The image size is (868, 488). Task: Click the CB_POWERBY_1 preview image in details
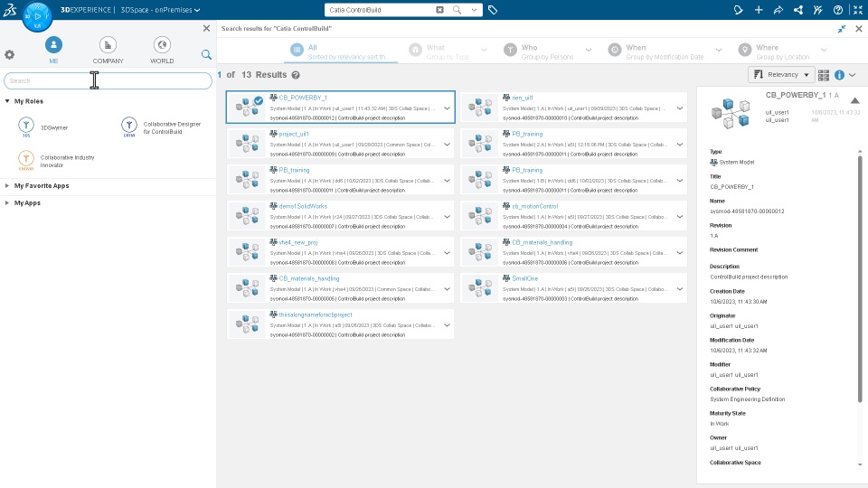point(731,113)
